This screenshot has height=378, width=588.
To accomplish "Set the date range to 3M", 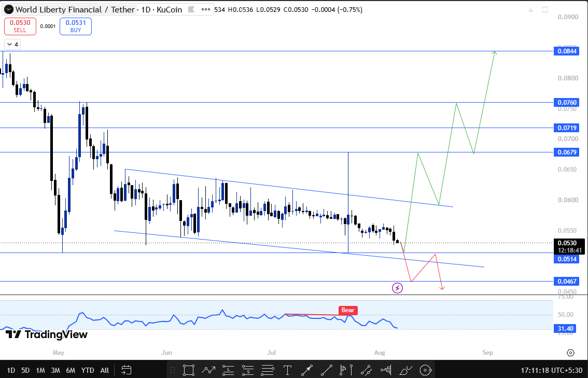I will click(55, 370).
